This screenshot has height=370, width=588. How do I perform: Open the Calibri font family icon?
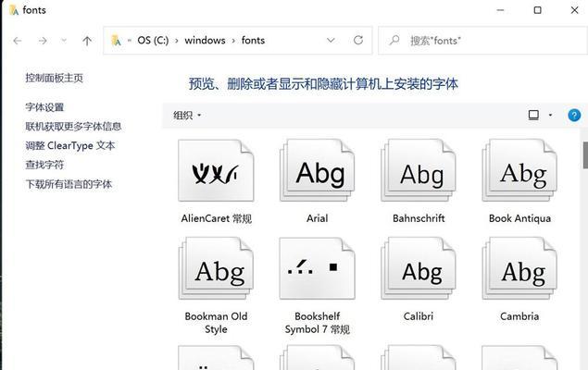419,268
